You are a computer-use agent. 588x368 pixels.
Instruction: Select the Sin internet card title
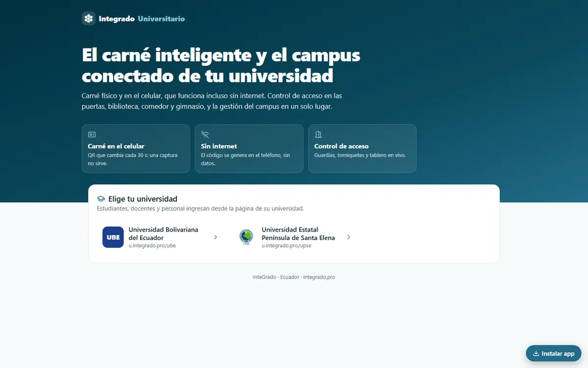[x=219, y=146]
